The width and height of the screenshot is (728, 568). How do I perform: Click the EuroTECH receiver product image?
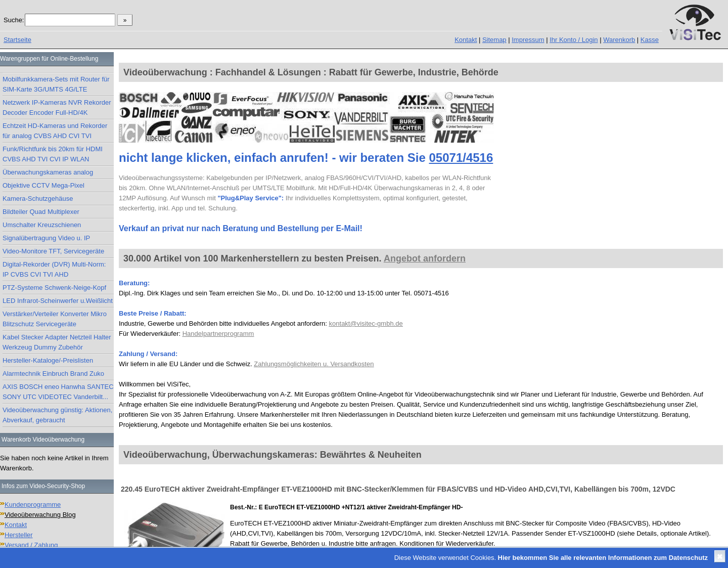pyautogui.click(x=174, y=525)
